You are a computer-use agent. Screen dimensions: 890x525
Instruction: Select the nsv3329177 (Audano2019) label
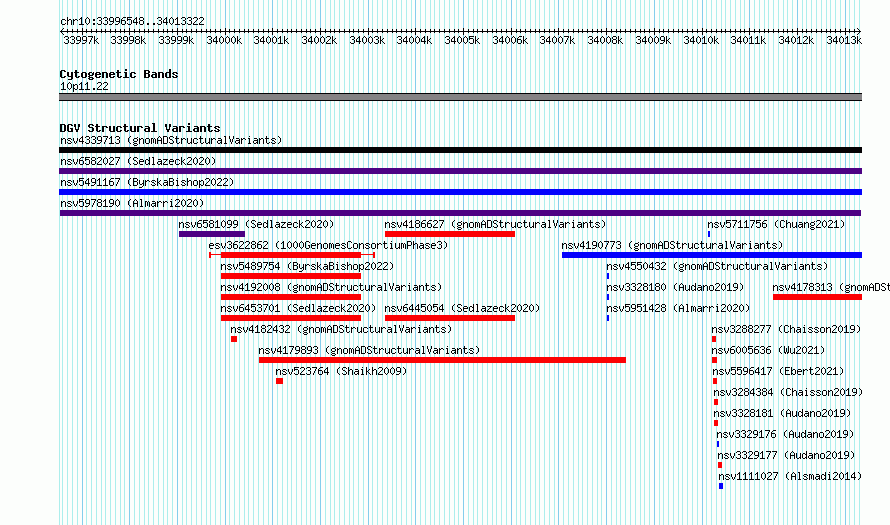point(786,455)
